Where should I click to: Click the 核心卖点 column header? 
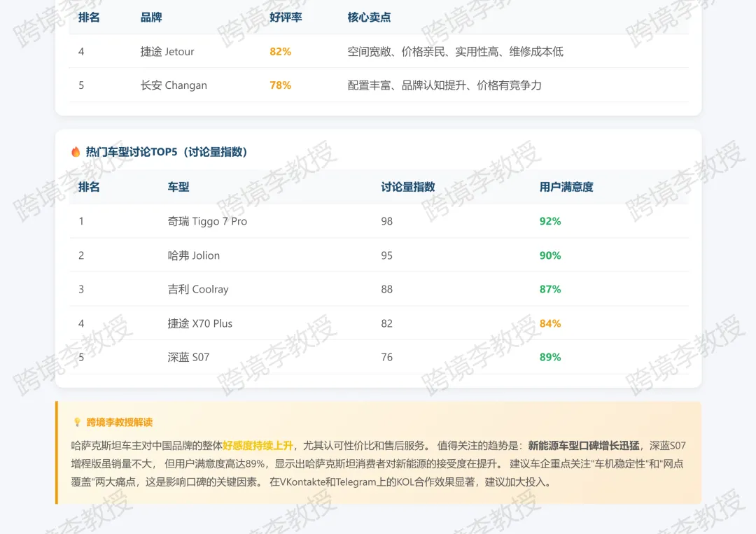(369, 17)
